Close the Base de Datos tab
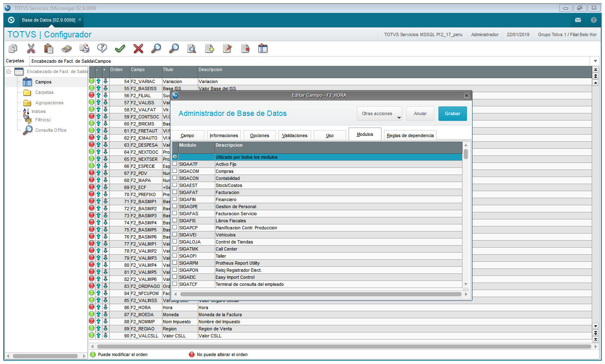This screenshot has width=605, height=364. click(80, 20)
